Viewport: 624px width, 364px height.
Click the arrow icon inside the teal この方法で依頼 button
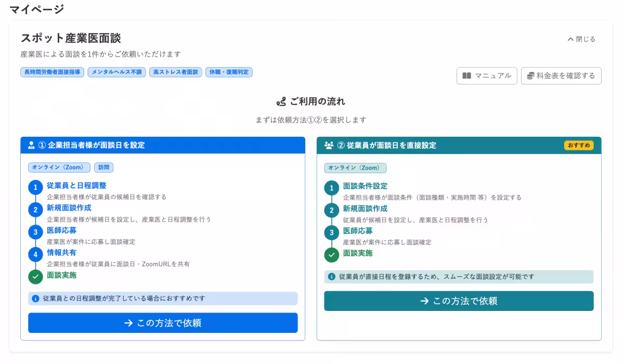coord(425,301)
